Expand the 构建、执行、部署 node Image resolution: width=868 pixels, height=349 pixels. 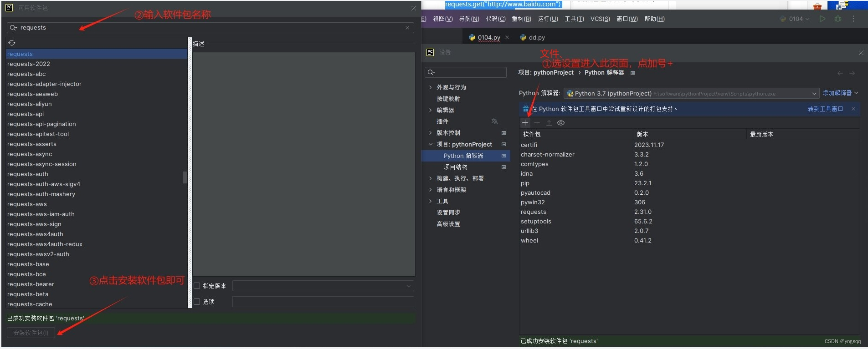coord(430,178)
